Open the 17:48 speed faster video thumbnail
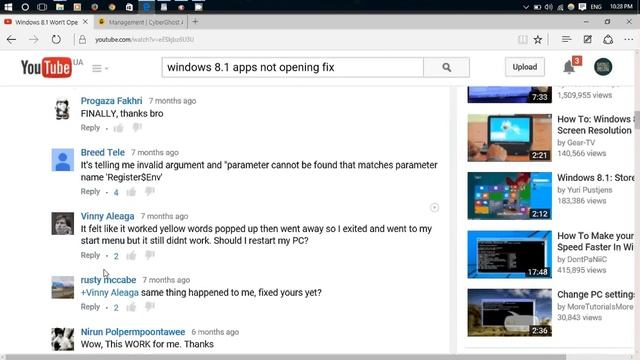 click(x=509, y=254)
